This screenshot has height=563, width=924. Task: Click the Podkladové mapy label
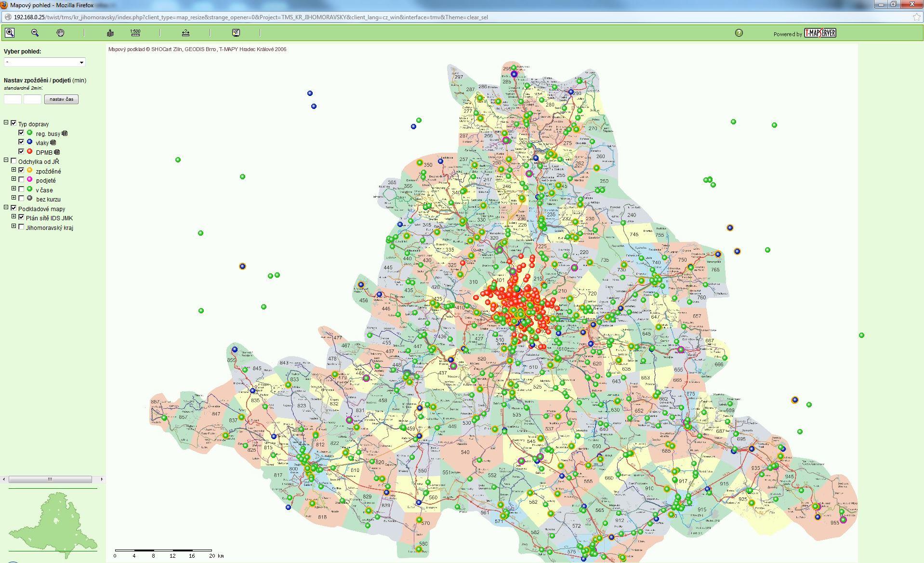42,209
